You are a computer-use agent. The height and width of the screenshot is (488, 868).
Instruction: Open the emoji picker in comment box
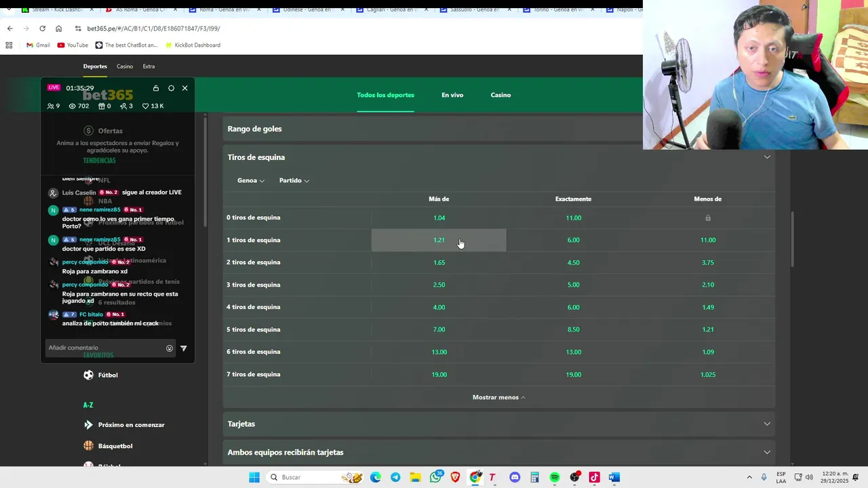[170, 348]
